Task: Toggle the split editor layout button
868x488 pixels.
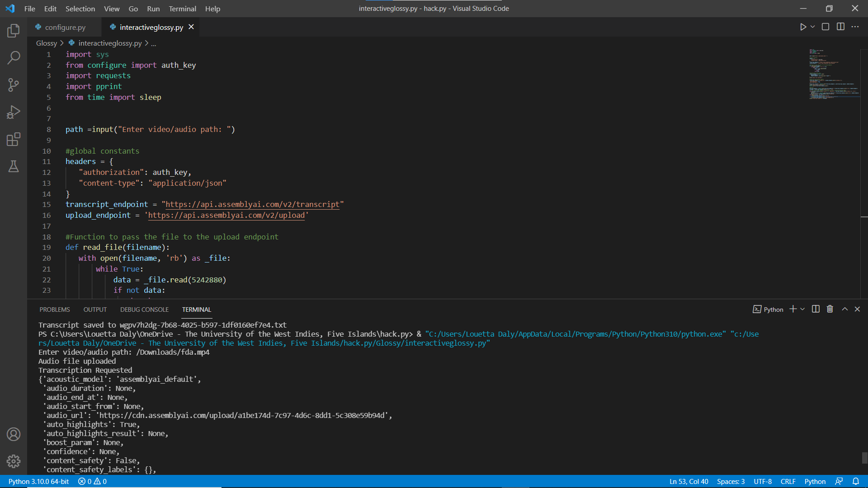Action: 840,27
